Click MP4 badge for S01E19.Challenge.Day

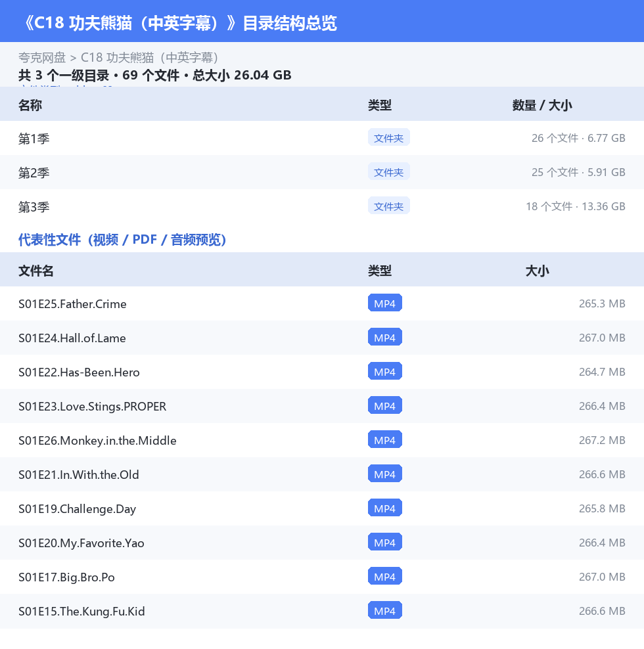coord(384,508)
